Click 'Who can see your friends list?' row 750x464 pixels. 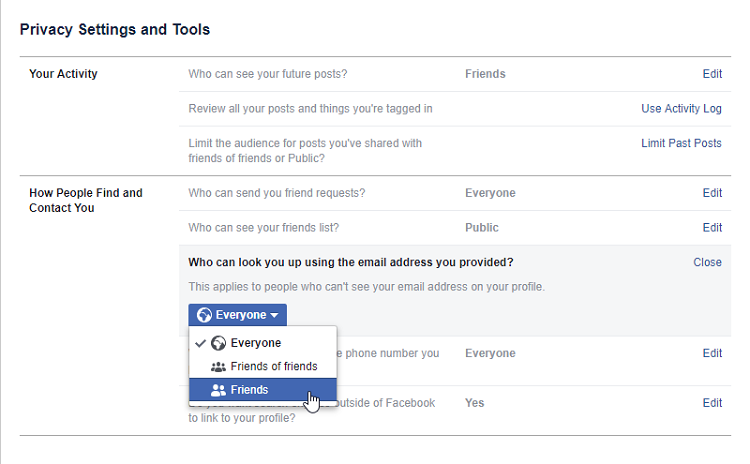(455, 228)
